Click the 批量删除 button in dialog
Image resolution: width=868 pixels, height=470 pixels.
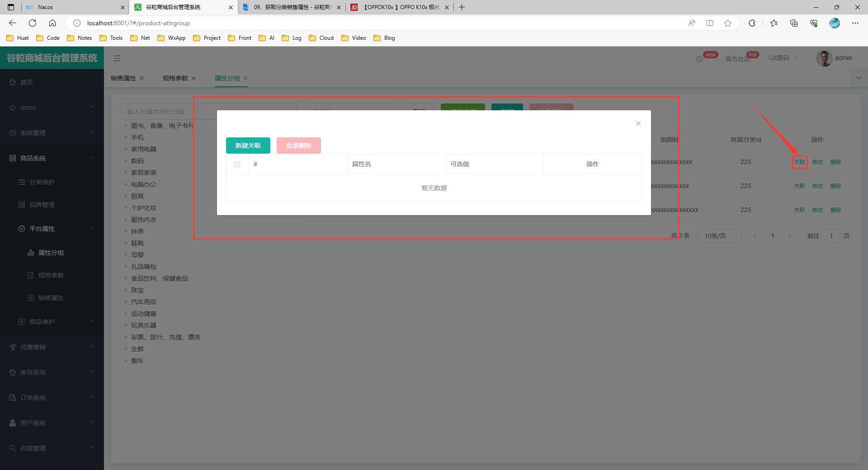[x=298, y=146]
